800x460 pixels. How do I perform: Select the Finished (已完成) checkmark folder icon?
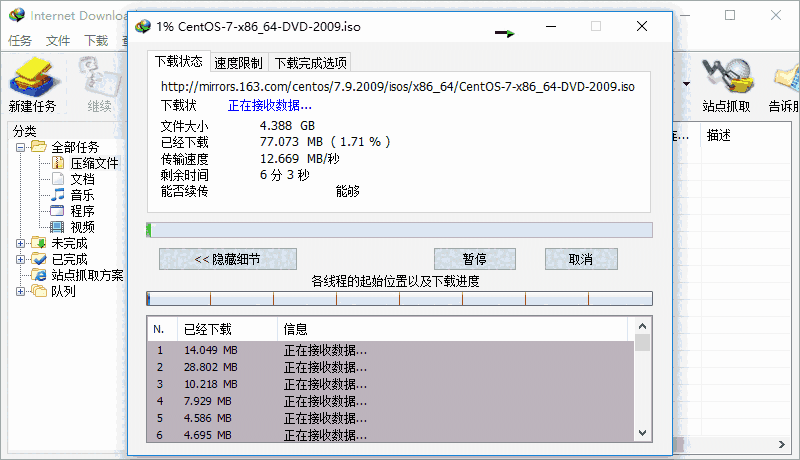(x=39, y=259)
